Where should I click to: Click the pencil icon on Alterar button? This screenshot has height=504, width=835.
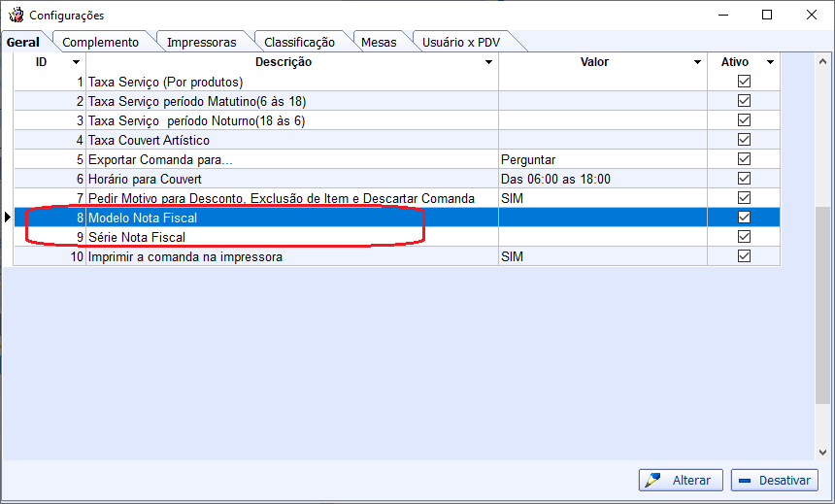coord(653,481)
